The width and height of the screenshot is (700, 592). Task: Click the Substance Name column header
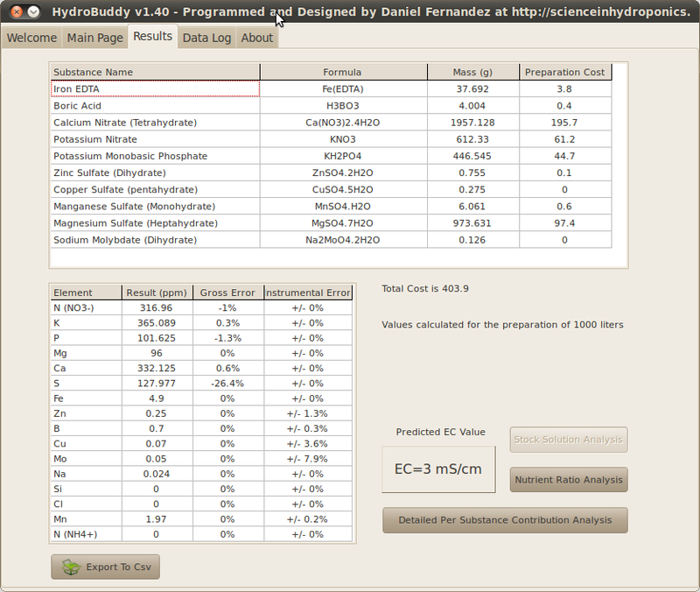pos(155,72)
